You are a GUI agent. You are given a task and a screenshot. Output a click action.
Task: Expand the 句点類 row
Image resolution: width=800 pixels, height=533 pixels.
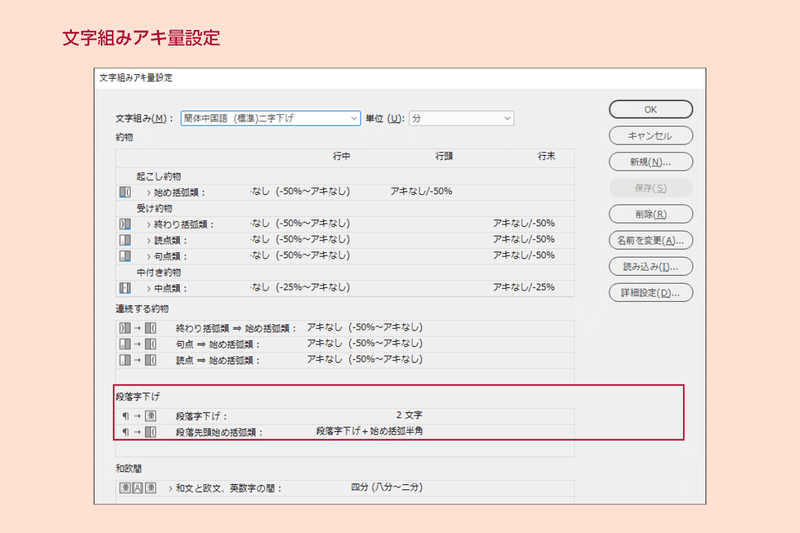(x=148, y=256)
